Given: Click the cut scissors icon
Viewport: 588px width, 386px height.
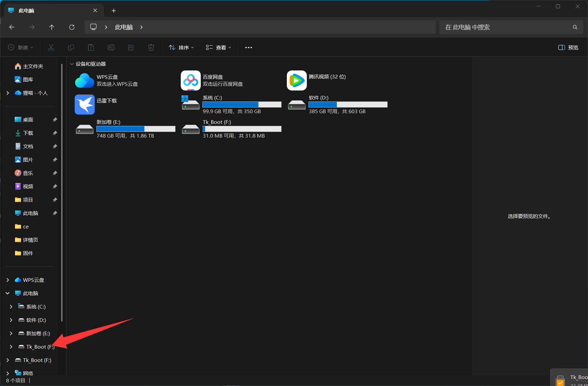Looking at the screenshot, I should click(51, 47).
